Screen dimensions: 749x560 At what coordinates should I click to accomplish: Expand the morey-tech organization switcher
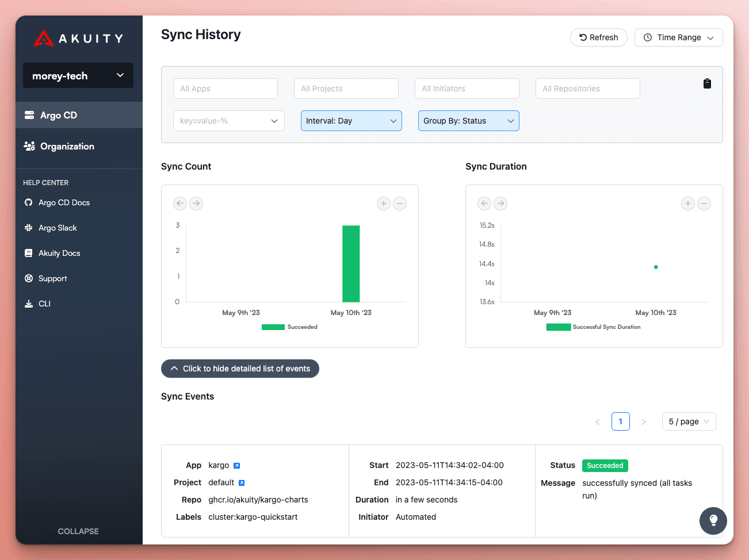78,75
